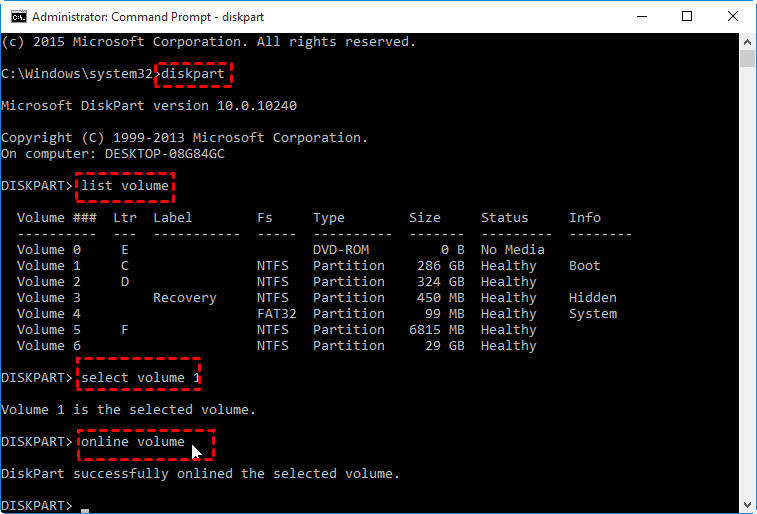Click the 'online volume' command text
This screenshot has height=514, width=757.
coord(133,442)
